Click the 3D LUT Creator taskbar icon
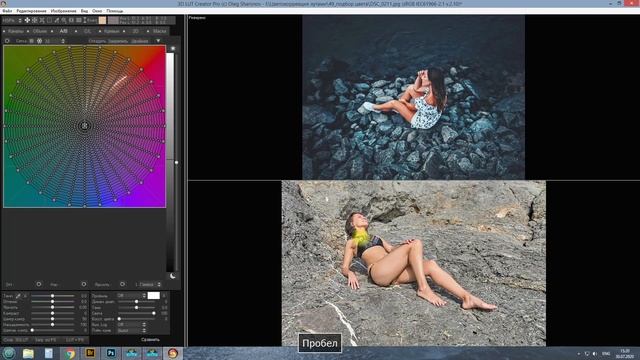 click(x=173, y=353)
